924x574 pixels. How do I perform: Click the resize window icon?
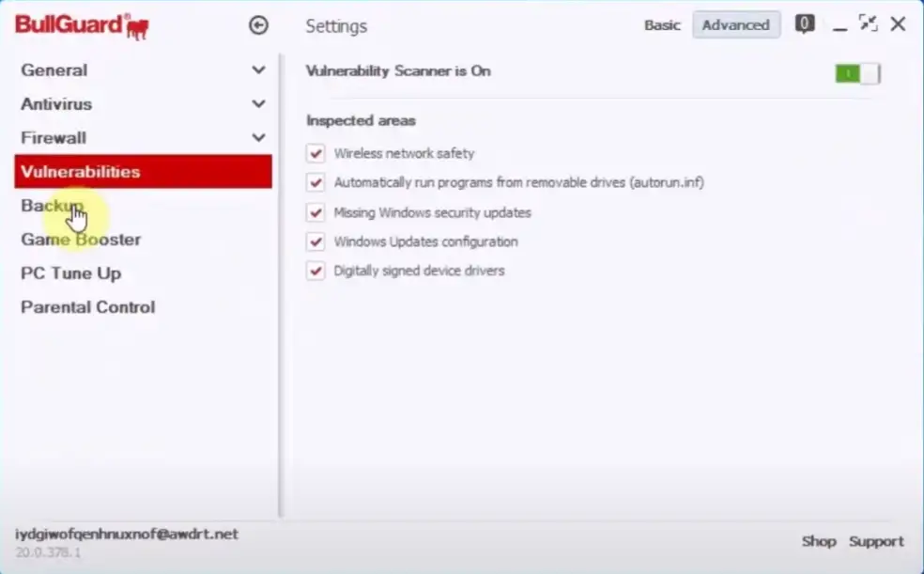click(868, 24)
